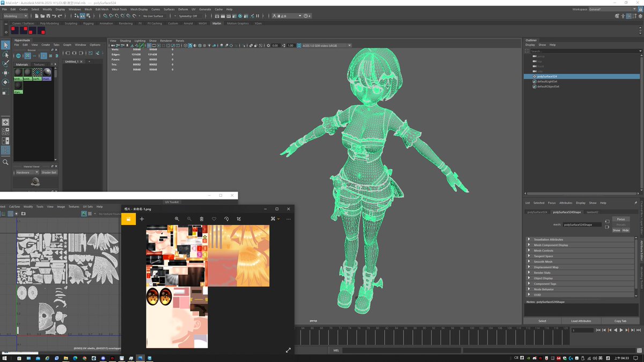Open the Deform menu in main menu bar
This screenshot has height=362, width=644.
coord(183,9)
